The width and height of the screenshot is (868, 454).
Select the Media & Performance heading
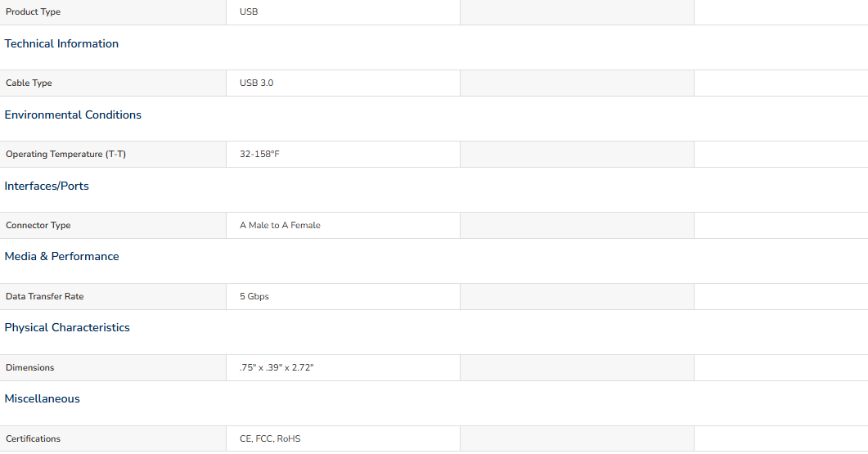pos(62,256)
